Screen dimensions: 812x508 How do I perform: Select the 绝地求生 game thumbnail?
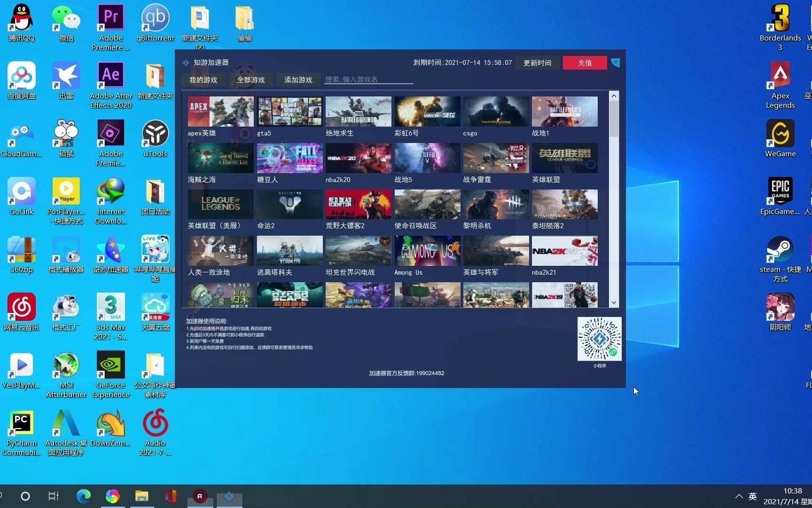coord(358,111)
